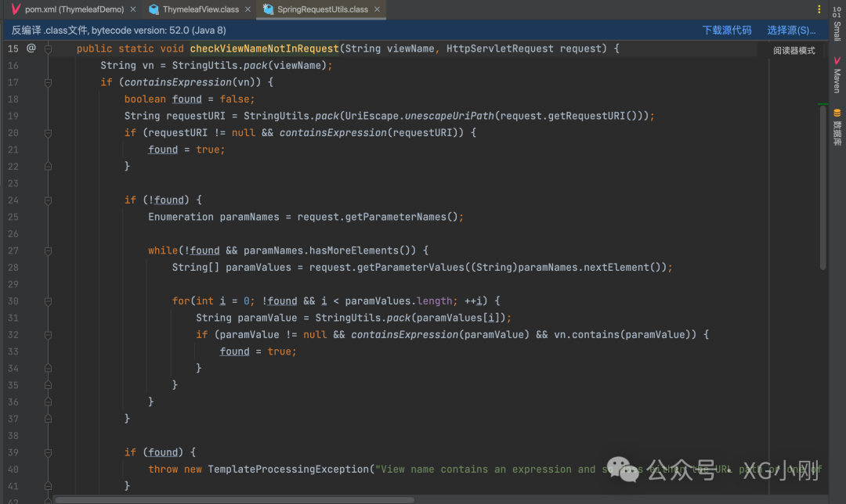The height and width of the screenshot is (504, 846).
Task: Click getParameterValues on line 28
Action: (410, 268)
